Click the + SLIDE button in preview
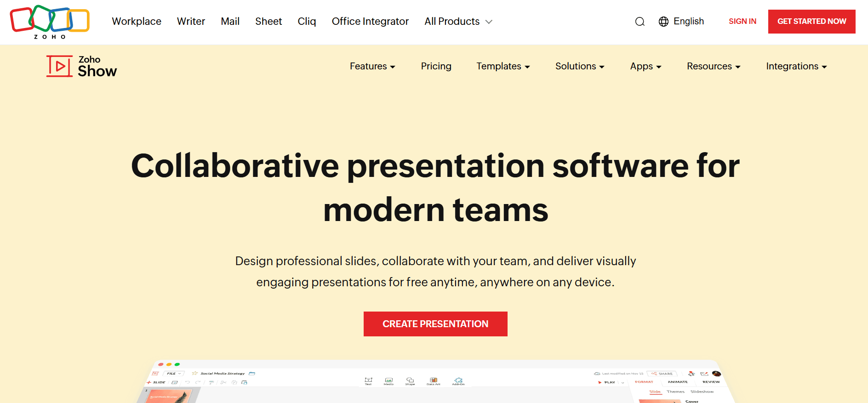 coord(156,382)
